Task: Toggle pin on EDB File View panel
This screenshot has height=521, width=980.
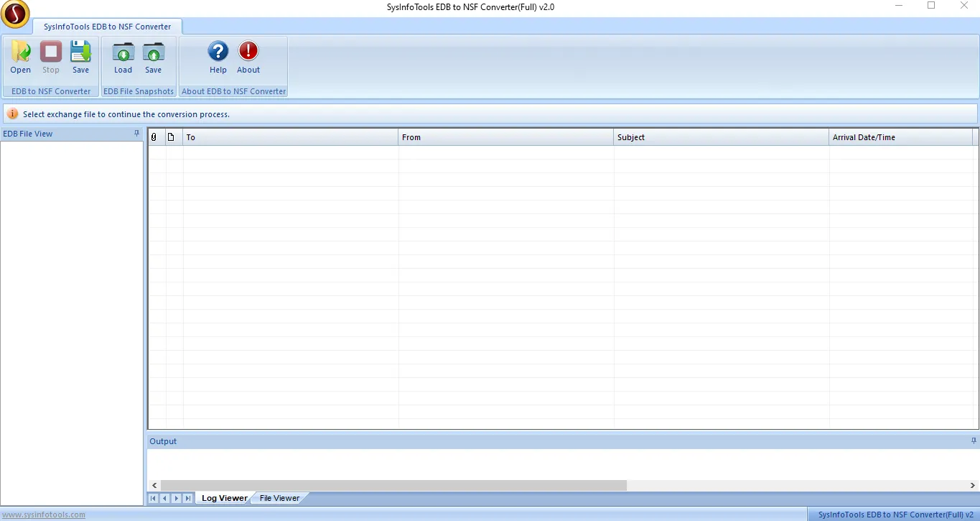Action: tap(137, 134)
